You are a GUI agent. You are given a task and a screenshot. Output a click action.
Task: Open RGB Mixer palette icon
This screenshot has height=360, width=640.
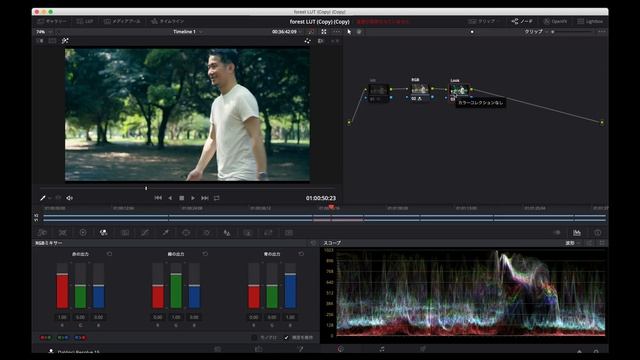(x=104, y=233)
